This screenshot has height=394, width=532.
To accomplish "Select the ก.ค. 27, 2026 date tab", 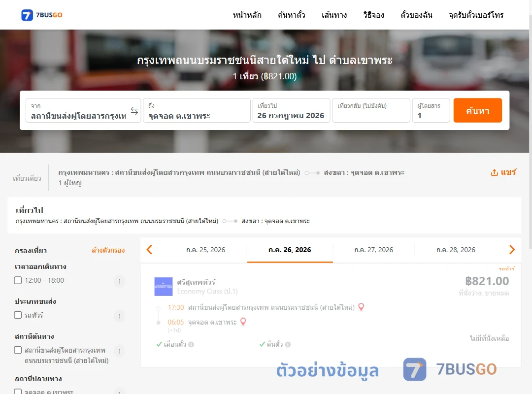I will point(373,250).
